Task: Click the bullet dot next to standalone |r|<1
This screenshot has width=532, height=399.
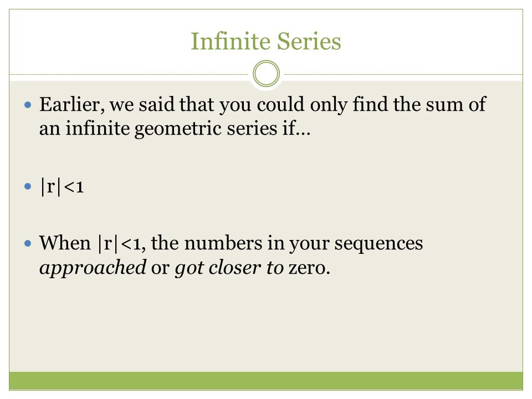Action: (x=28, y=186)
